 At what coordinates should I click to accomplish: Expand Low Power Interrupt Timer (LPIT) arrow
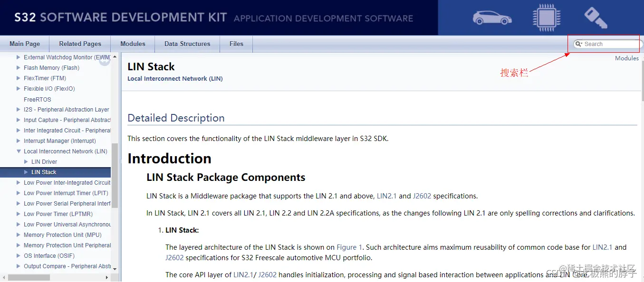point(19,193)
